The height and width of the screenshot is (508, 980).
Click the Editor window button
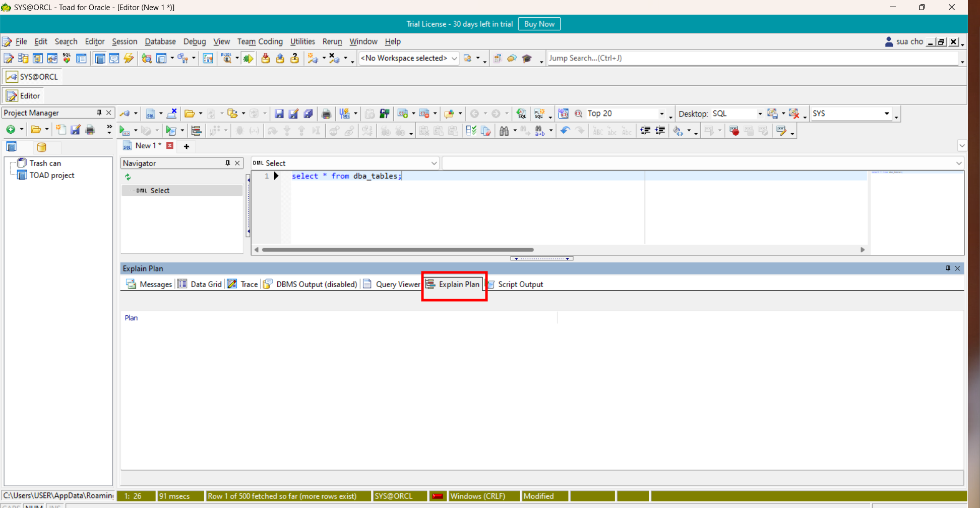coord(23,96)
